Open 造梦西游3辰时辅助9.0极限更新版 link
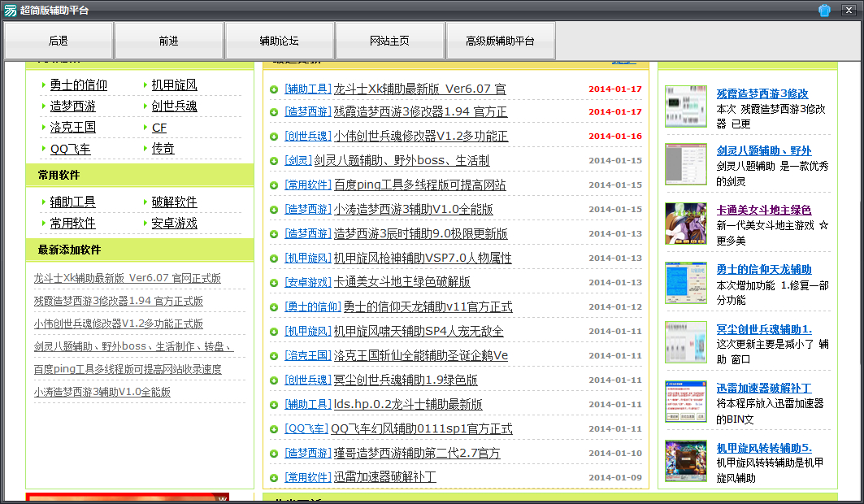The image size is (864, 504). pos(420,233)
